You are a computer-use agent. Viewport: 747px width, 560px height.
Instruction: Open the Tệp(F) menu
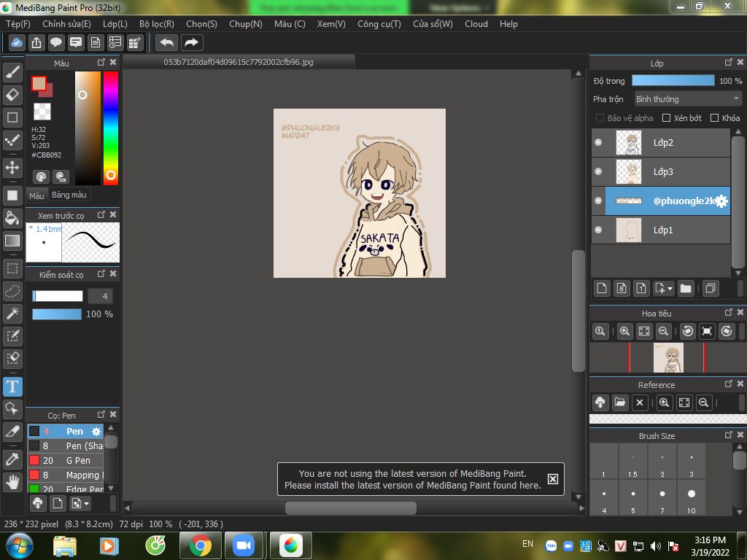point(18,24)
